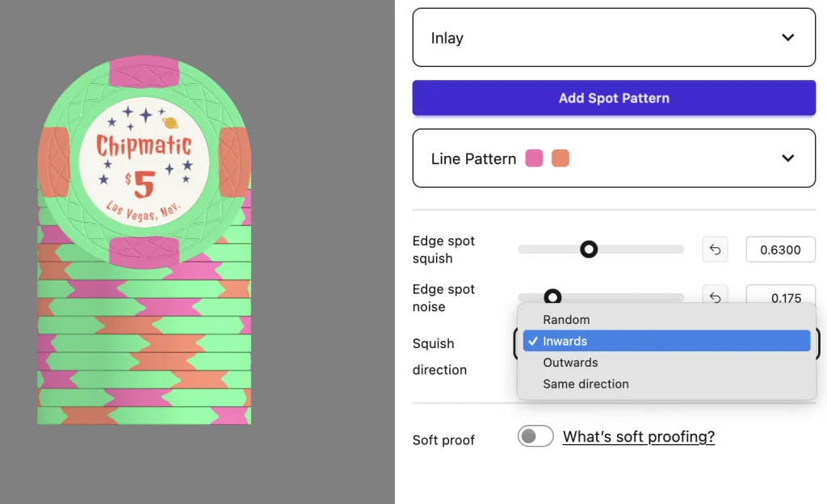Reset the Edge spot noise value
827x504 pixels.
coord(715,296)
